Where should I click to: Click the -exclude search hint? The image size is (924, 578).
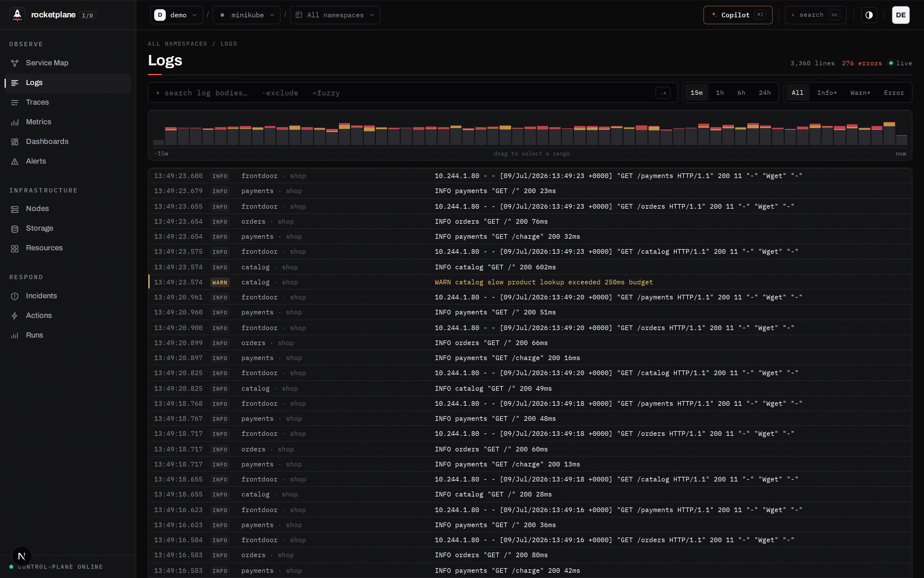click(x=280, y=93)
